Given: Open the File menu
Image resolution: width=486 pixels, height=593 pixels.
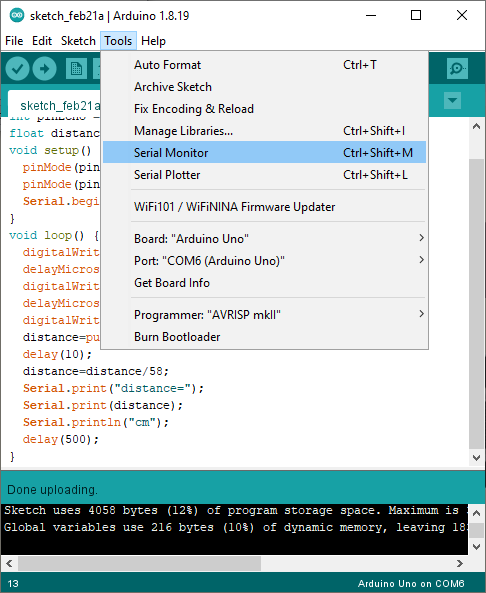Looking at the screenshot, I should pyautogui.click(x=14, y=41).
